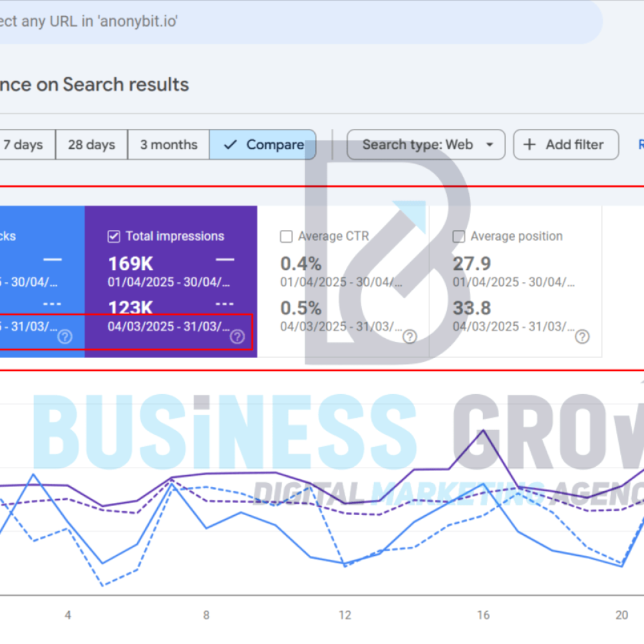644x644 pixels.
Task: Click the 169K impressions value
Action: 131,263
